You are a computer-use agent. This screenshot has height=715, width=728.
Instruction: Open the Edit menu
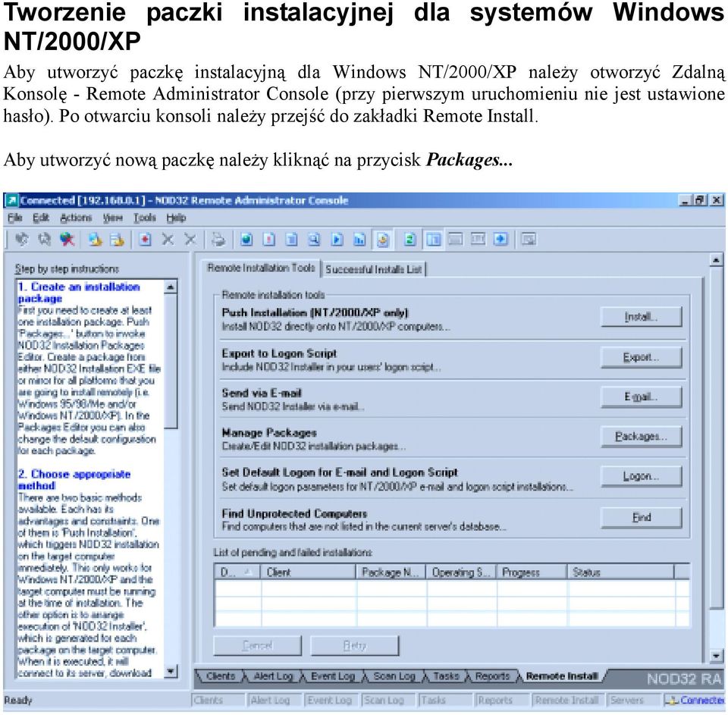[41, 218]
